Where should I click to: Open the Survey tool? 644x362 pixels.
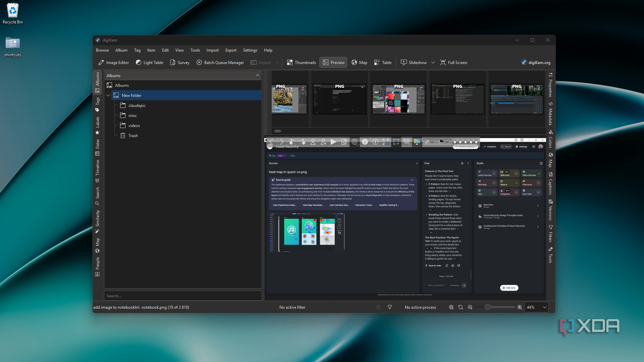pyautogui.click(x=180, y=62)
